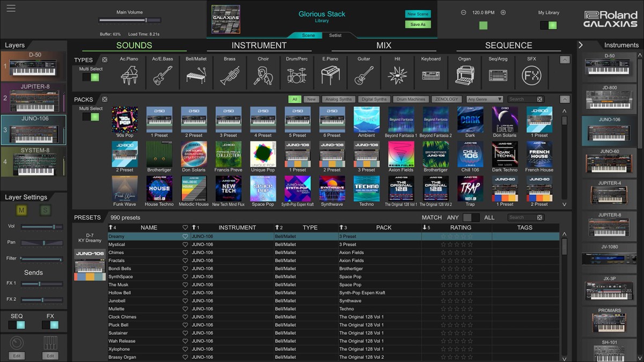The width and height of the screenshot is (644, 362).
Task: Select the SFX type icon
Action: click(531, 75)
